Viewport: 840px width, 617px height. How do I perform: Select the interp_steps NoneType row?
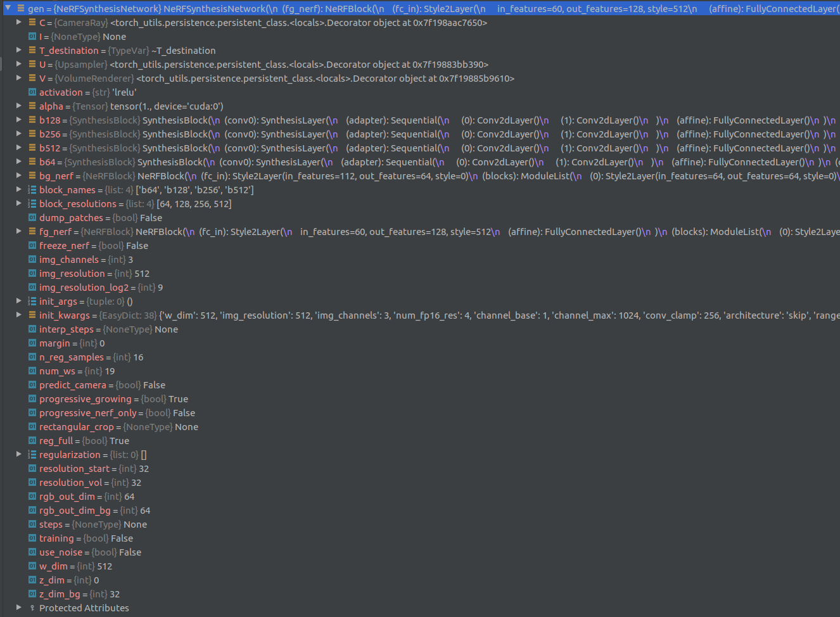tap(420, 329)
